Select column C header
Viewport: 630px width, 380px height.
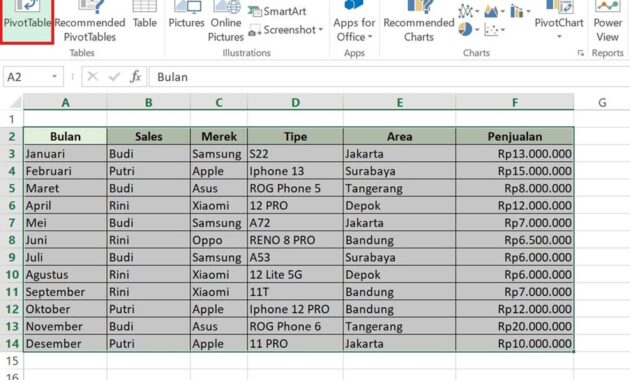(x=219, y=102)
